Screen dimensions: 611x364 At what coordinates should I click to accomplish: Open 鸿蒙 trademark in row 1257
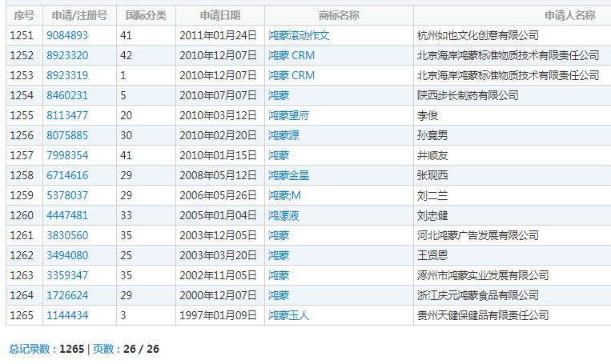pos(279,155)
